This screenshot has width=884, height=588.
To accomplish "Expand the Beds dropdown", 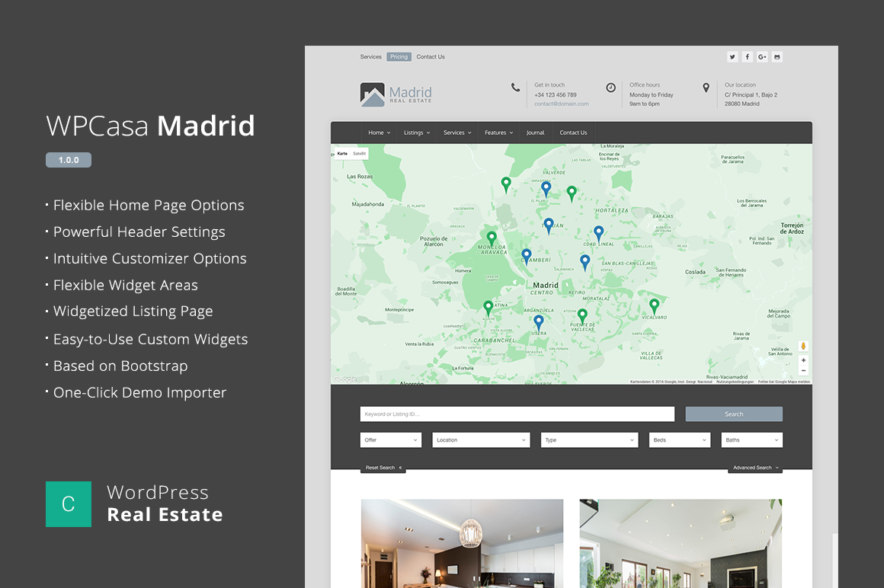I will pyautogui.click(x=680, y=440).
